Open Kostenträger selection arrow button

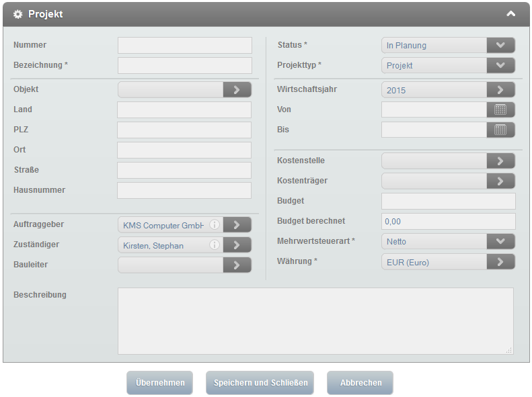pos(500,181)
